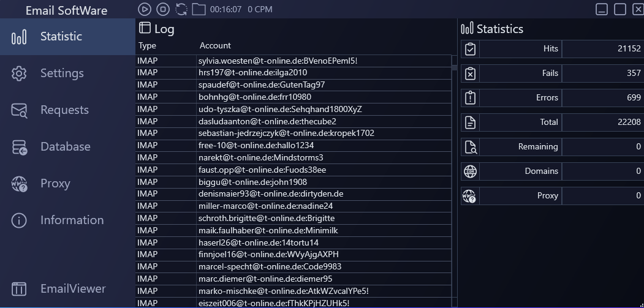This screenshot has width=644, height=308.
Task: Open the Database sidebar section
Action: click(65, 147)
